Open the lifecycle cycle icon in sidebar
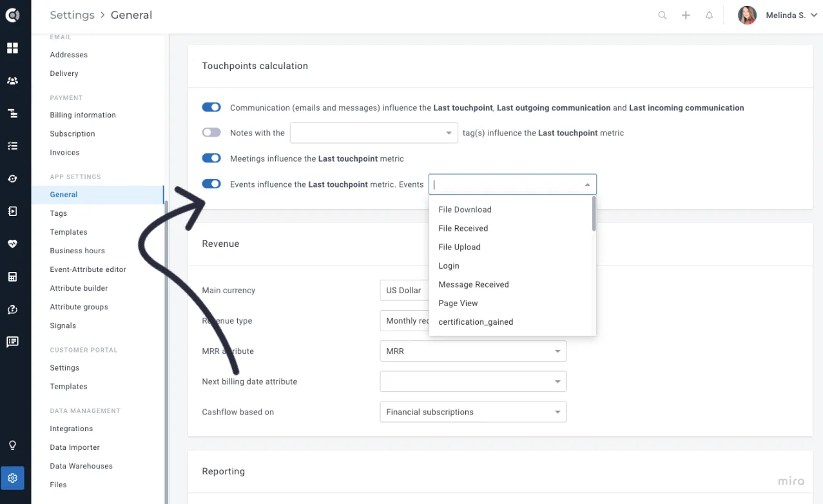The width and height of the screenshot is (823, 504). coord(12,179)
